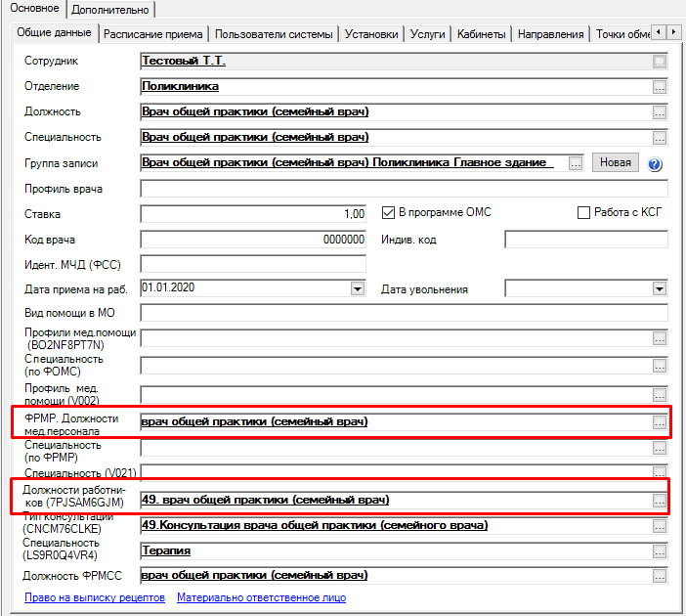Open the Материально ответственное лицо link
The image size is (686, 616).
click(261, 597)
